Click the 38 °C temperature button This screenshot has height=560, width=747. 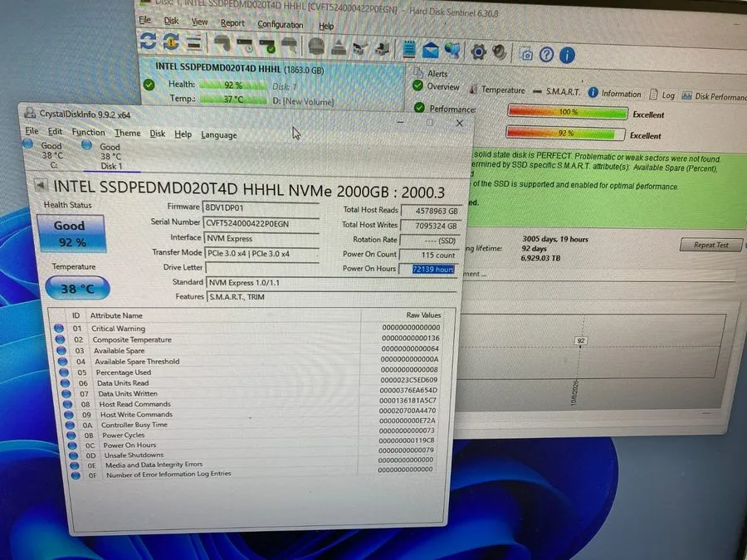click(77, 289)
